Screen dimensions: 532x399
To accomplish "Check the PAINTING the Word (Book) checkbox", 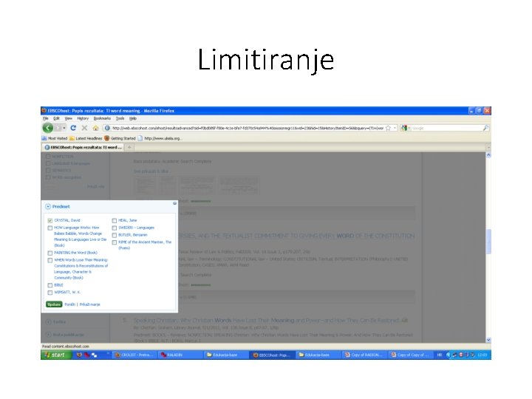I will click(x=50, y=253).
